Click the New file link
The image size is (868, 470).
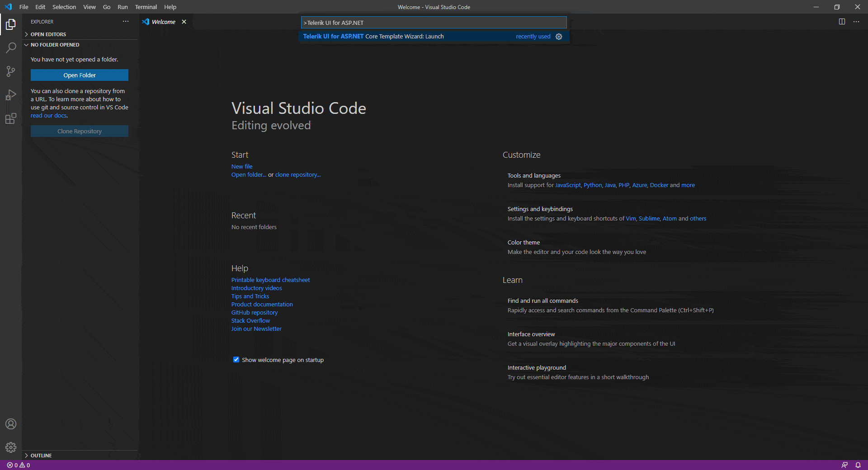242,167
